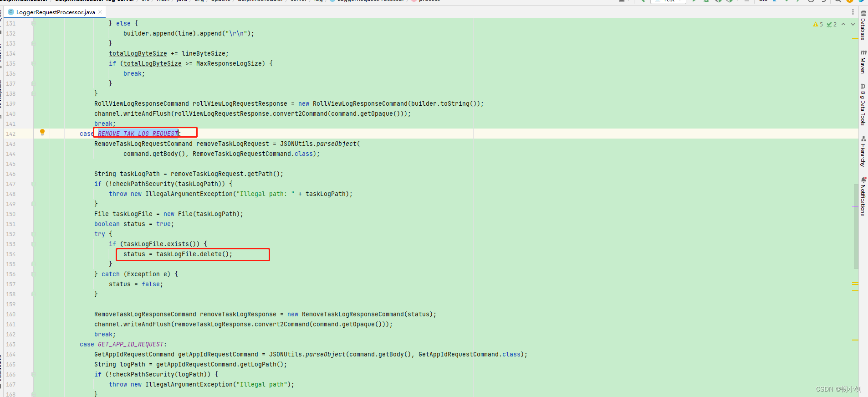Collapse the else block at line 131
The image size is (868, 397).
click(33, 24)
